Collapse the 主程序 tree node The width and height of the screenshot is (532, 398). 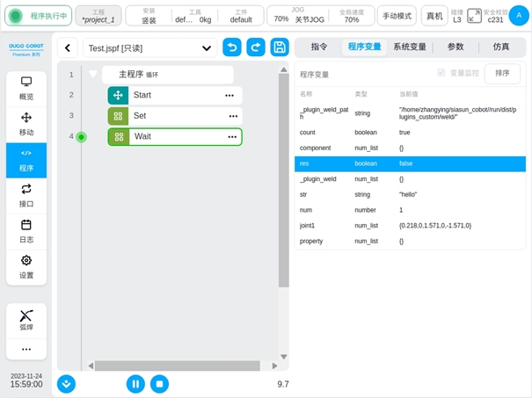click(x=93, y=75)
